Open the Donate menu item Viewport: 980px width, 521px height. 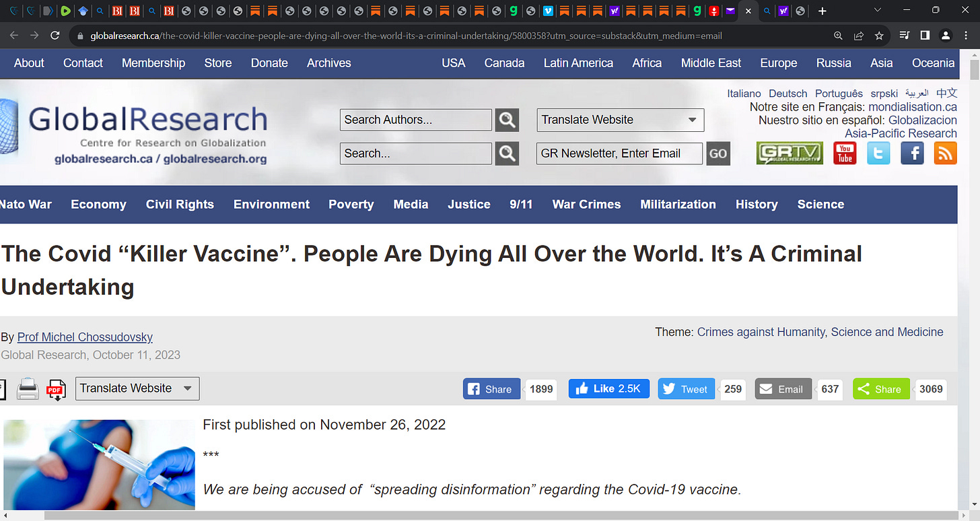(269, 63)
